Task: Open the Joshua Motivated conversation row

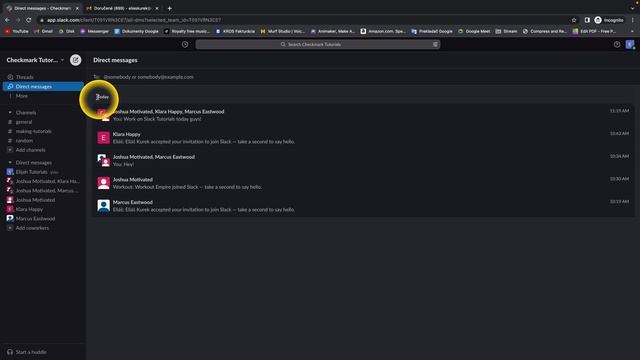Action: point(363,183)
